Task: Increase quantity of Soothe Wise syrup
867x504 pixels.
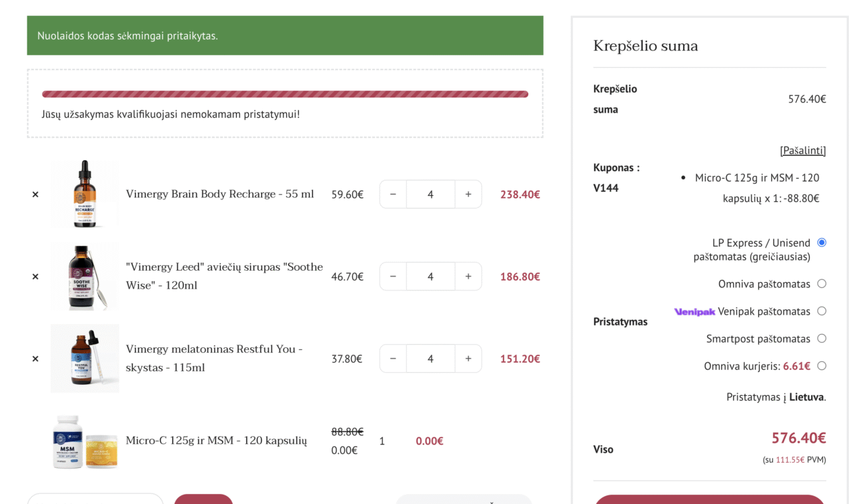Action: [x=468, y=276]
